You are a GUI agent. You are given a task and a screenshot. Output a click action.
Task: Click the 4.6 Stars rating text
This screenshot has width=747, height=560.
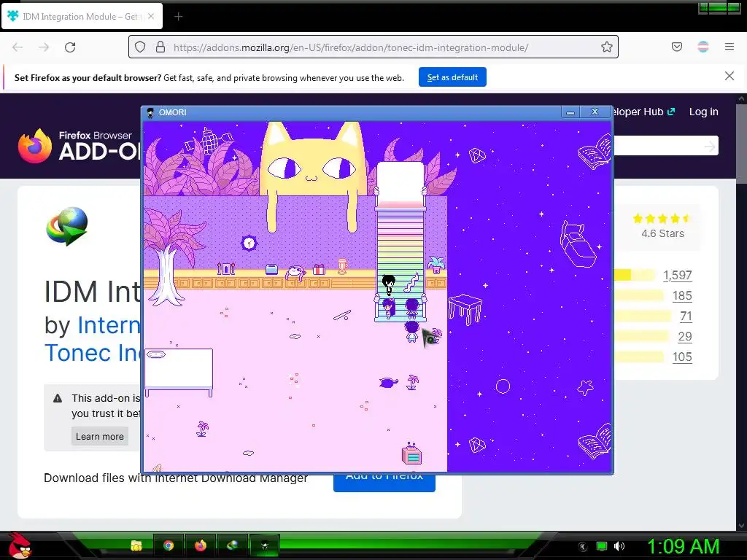[662, 233]
